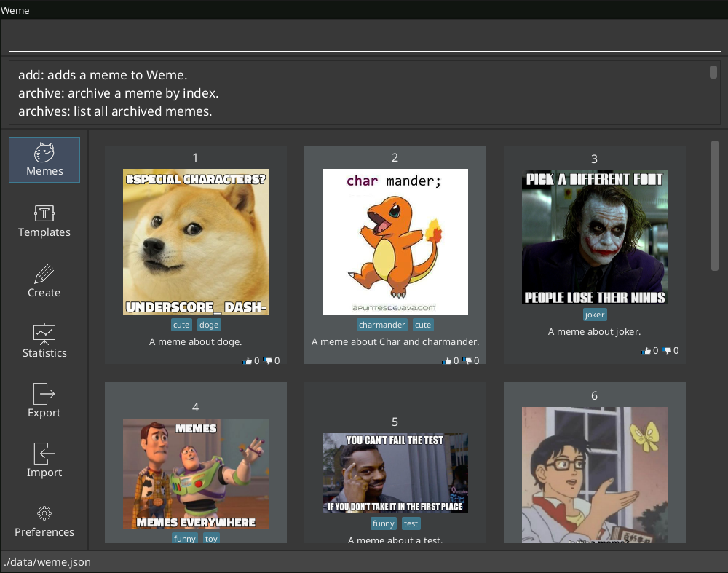Select the joker meme image
The image size is (728, 573).
[x=595, y=237]
